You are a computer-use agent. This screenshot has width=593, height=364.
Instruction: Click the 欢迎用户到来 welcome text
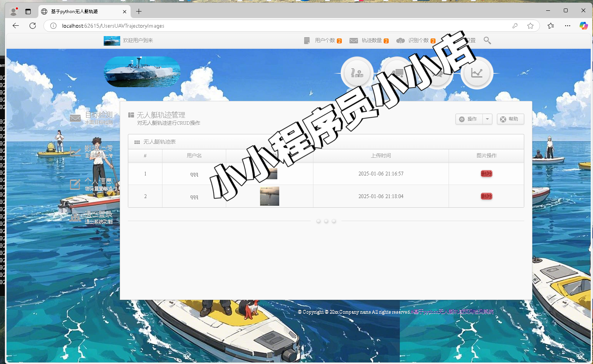click(138, 40)
